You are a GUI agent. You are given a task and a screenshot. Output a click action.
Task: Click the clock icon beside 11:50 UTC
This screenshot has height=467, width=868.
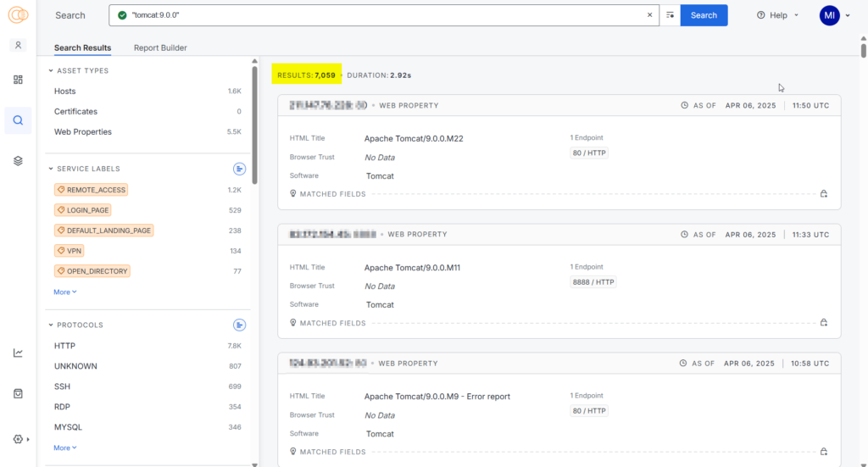point(684,105)
